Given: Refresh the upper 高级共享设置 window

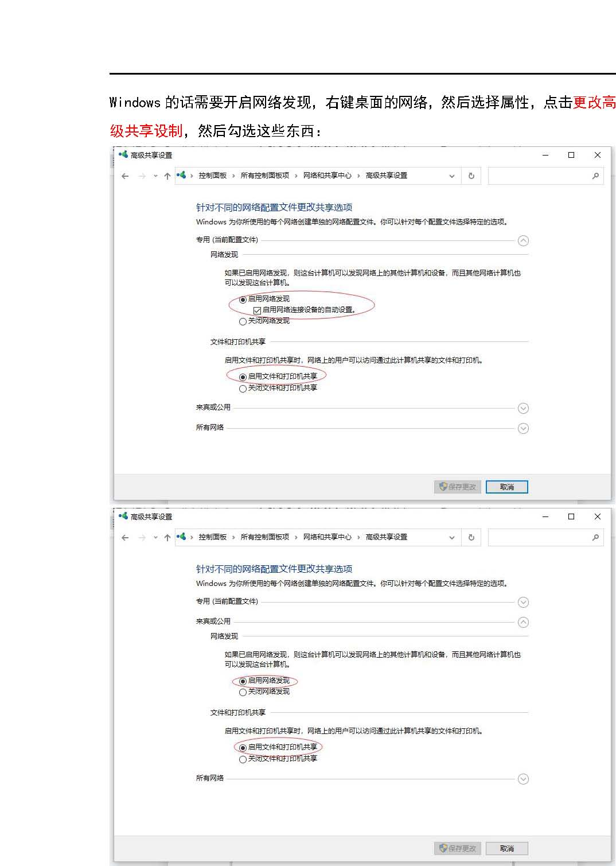Looking at the screenshot, I should click(471, 176).
